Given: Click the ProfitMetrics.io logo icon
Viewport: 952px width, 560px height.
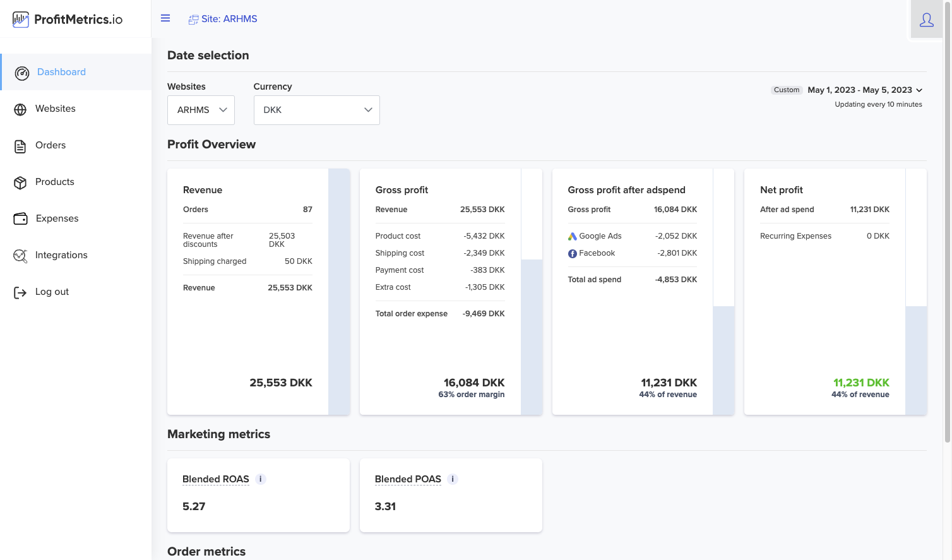Looking at the screenshot, I should pos(21,20).
